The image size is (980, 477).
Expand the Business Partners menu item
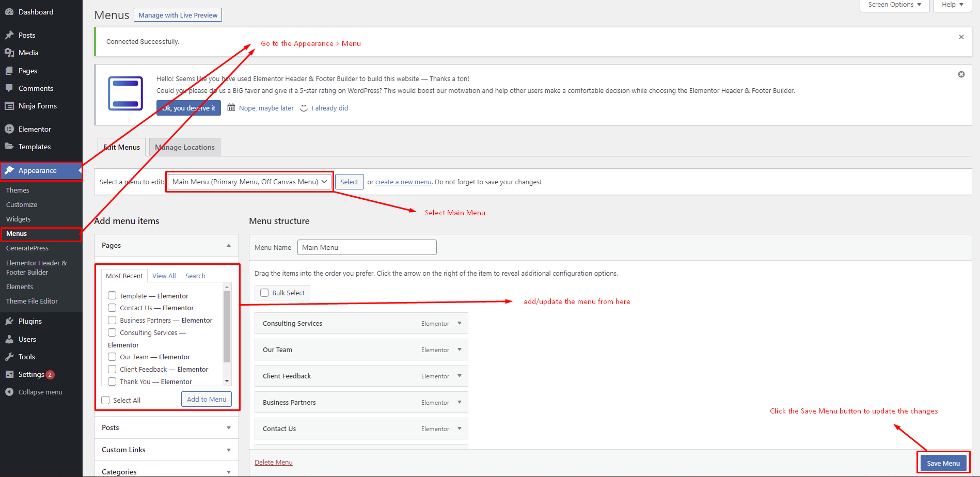460,402
